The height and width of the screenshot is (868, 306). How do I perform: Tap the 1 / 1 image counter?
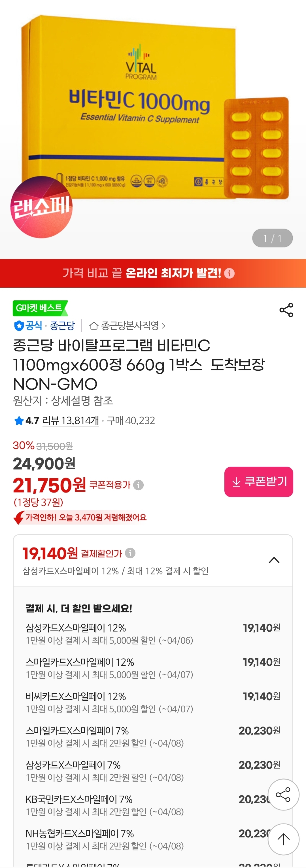pyautogui.click(x=272, y=239)
